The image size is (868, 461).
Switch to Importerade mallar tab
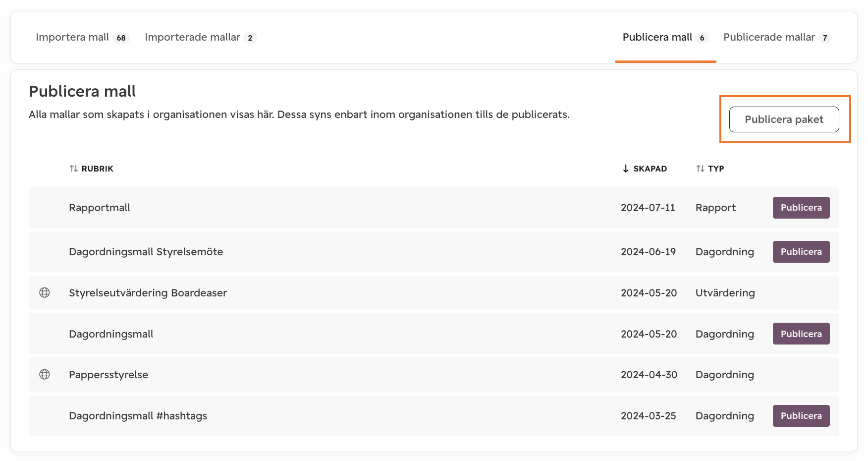pyautogui.click(x=200, y=37)
